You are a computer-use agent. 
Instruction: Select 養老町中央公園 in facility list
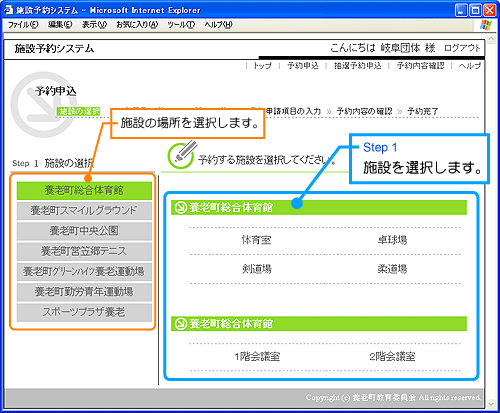tap(84, 231)
